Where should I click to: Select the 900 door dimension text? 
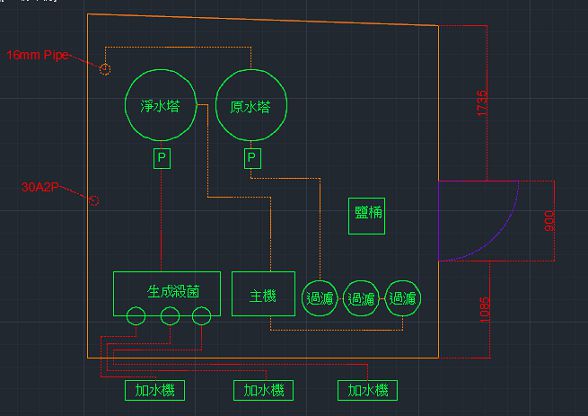point(549,221)
